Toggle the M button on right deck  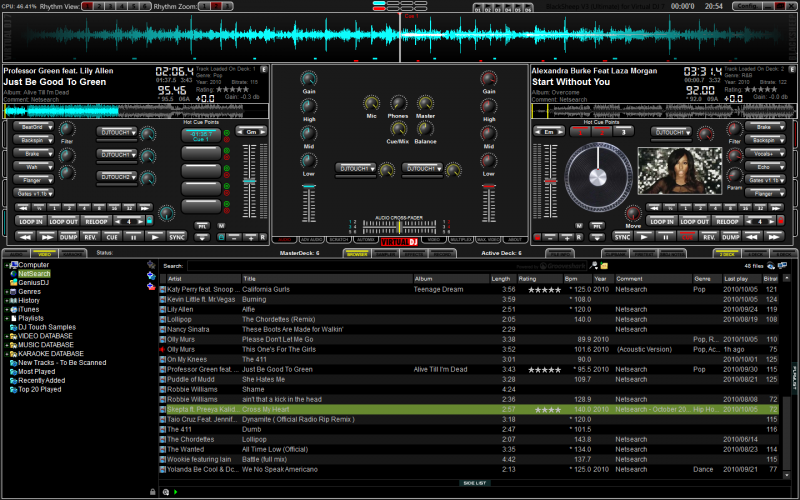point(579,226)
